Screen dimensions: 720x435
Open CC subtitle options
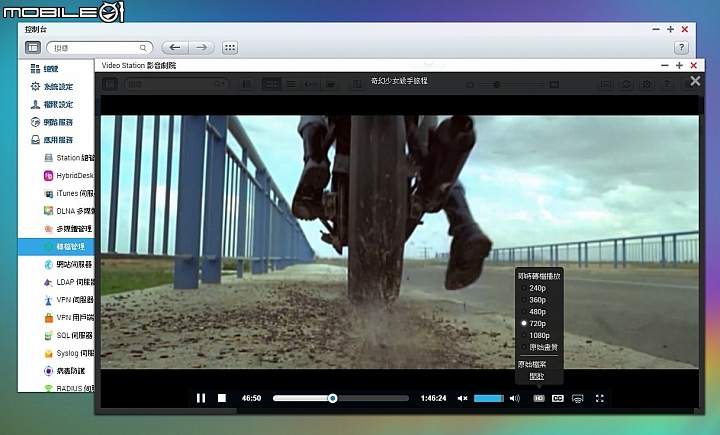(557, 398)
